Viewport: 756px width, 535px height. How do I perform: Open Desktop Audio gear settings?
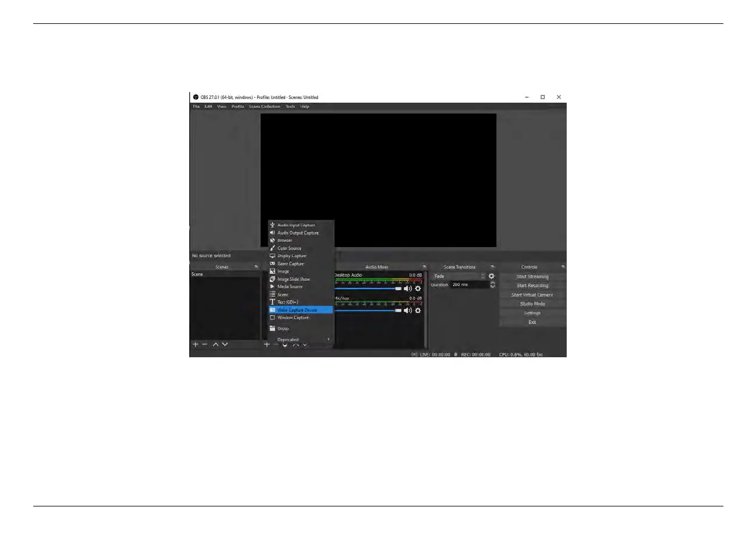click(418, 288)
